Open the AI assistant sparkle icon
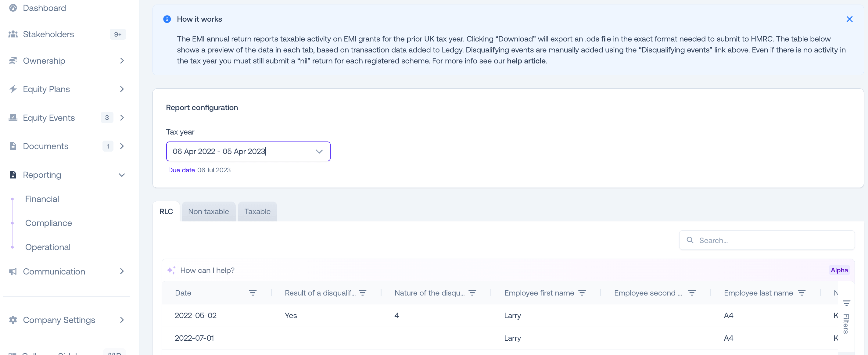868x355 pixels. pyautogui.click(x=171, y=270)
